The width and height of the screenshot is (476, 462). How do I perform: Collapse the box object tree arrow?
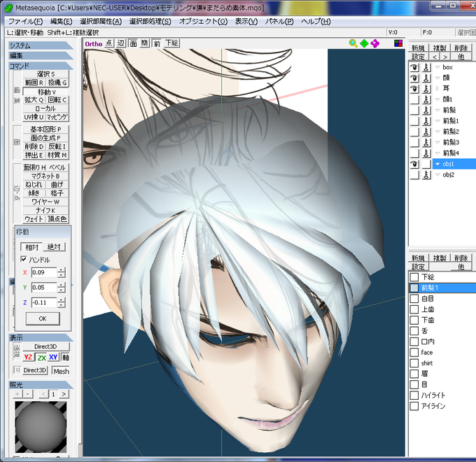coord(437,67)
